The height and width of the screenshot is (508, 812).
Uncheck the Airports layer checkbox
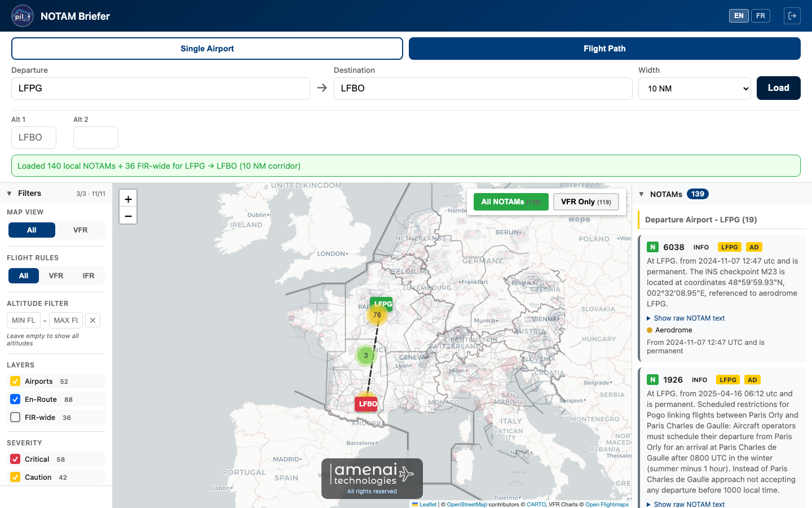15,382
